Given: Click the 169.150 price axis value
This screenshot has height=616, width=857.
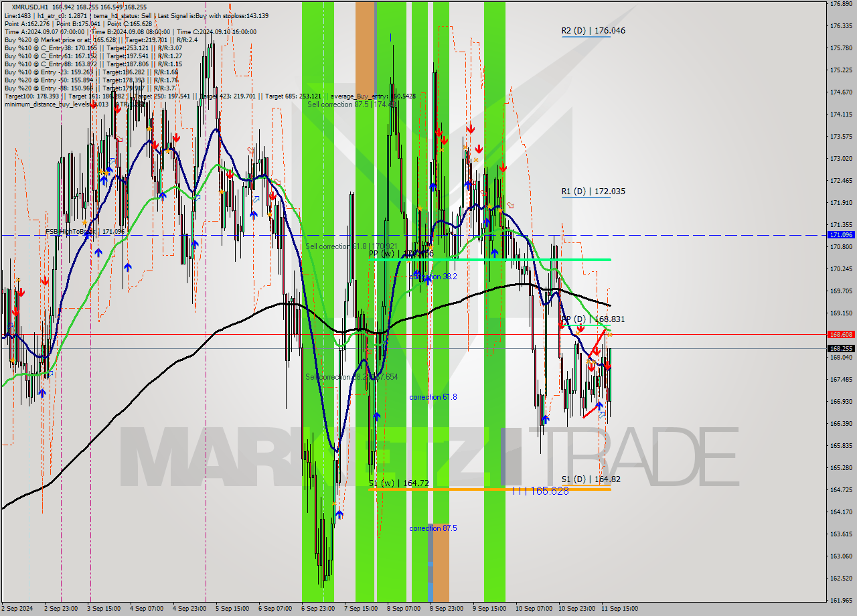Looking at the screenshot, I should pyautogui.click(x=840, y=313).
